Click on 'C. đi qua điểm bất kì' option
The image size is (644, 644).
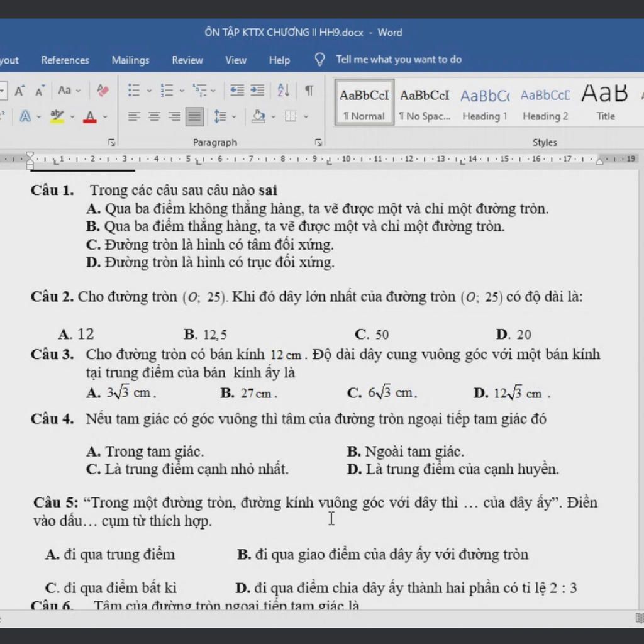coord(111,588)
